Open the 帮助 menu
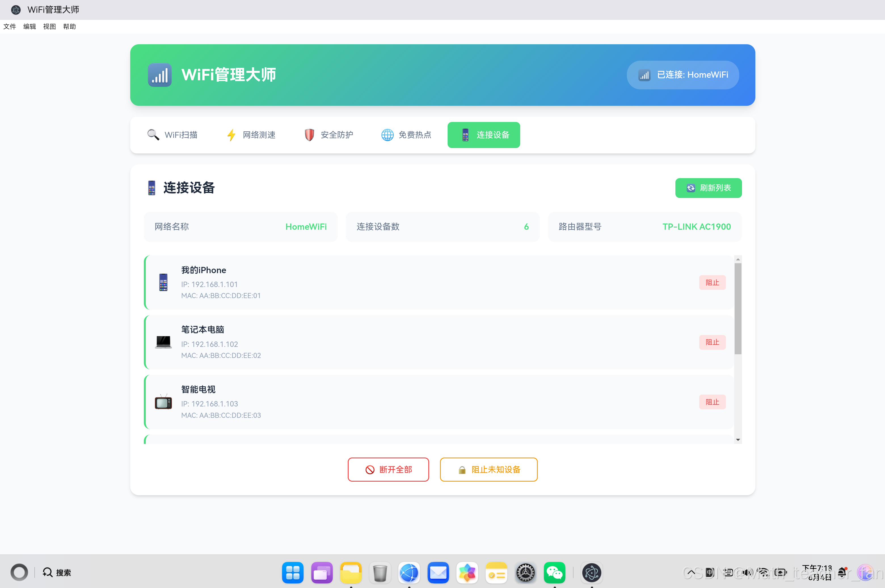This screenshot has height=588, width=885. 69,27
